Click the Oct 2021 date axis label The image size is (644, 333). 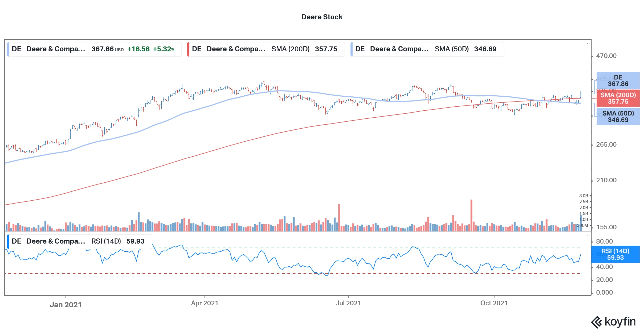[494, 303]
